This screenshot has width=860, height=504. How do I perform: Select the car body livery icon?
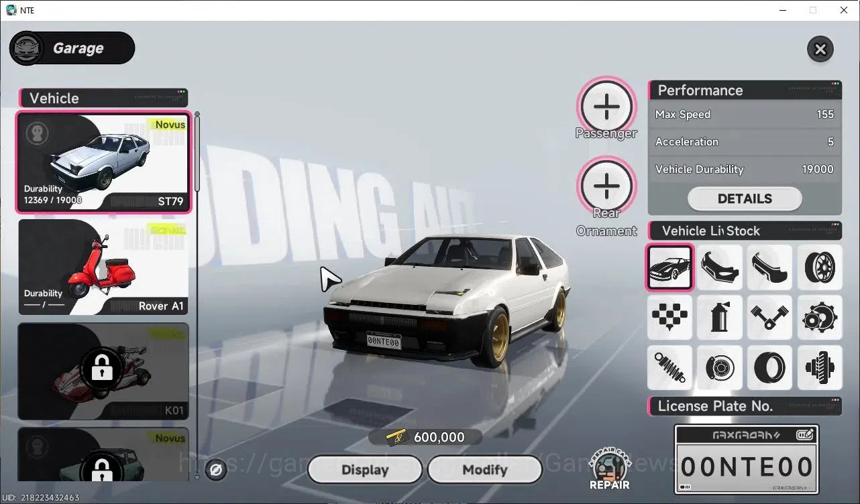669,267
